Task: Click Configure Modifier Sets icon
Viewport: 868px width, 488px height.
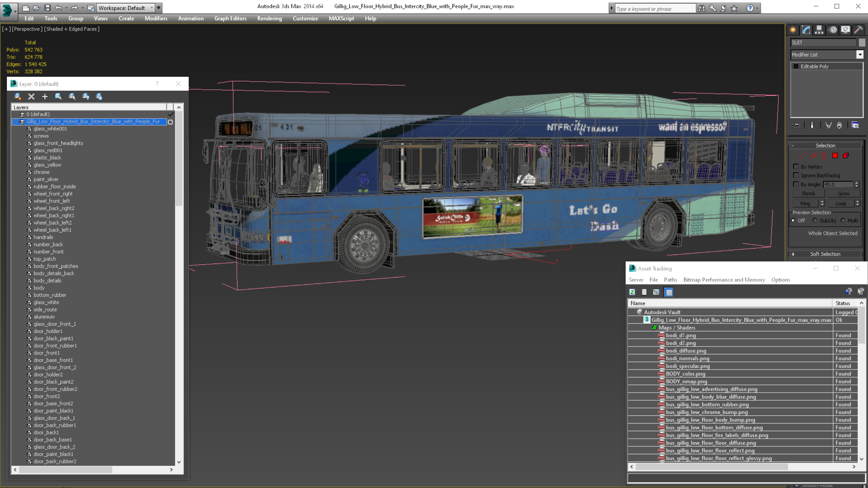Action: coord(855,125)
